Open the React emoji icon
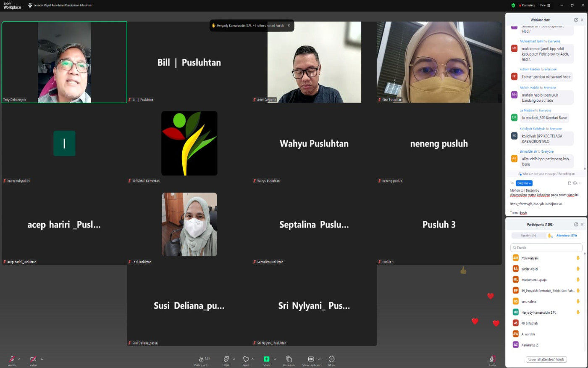This screenshot has height=368, width=588. pyautogui.click(x=246, y=359)
